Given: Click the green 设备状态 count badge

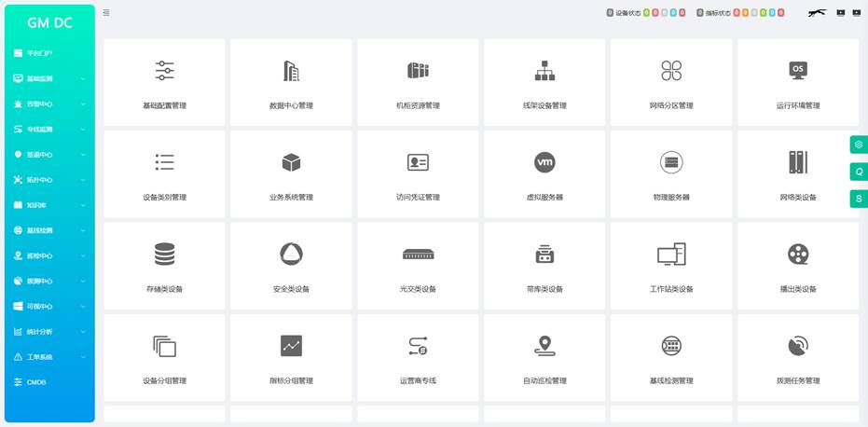Looking at the screenshot, I should tap(647, 13).
